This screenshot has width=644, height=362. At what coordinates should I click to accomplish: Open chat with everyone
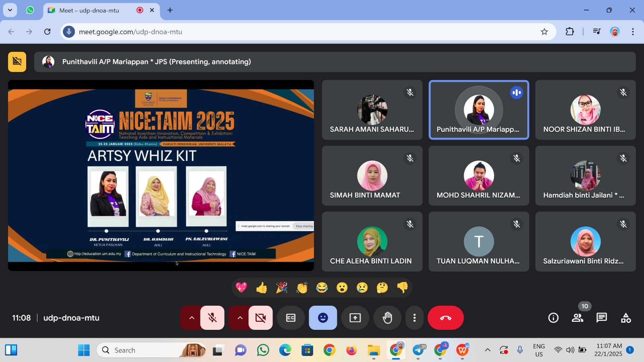click(602, 318)
